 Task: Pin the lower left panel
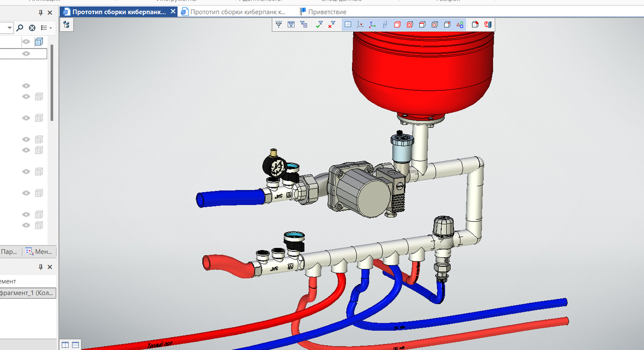[41, 267]
